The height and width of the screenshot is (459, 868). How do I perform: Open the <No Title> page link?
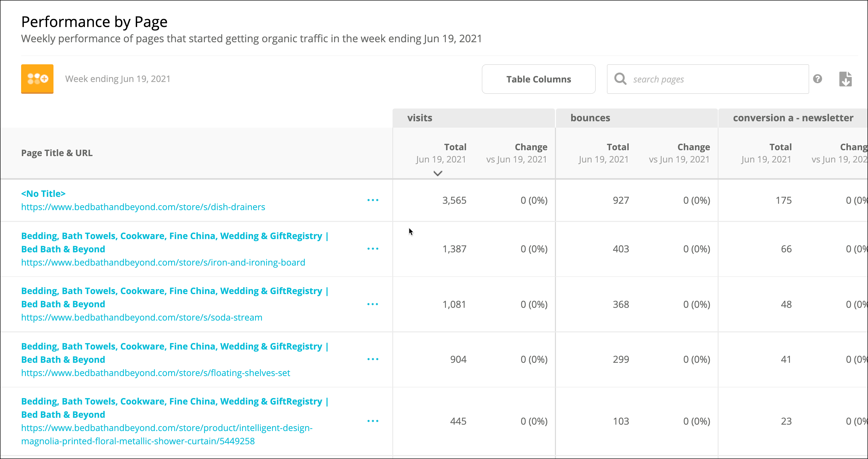pyautogui.click(x=43, y=193)
